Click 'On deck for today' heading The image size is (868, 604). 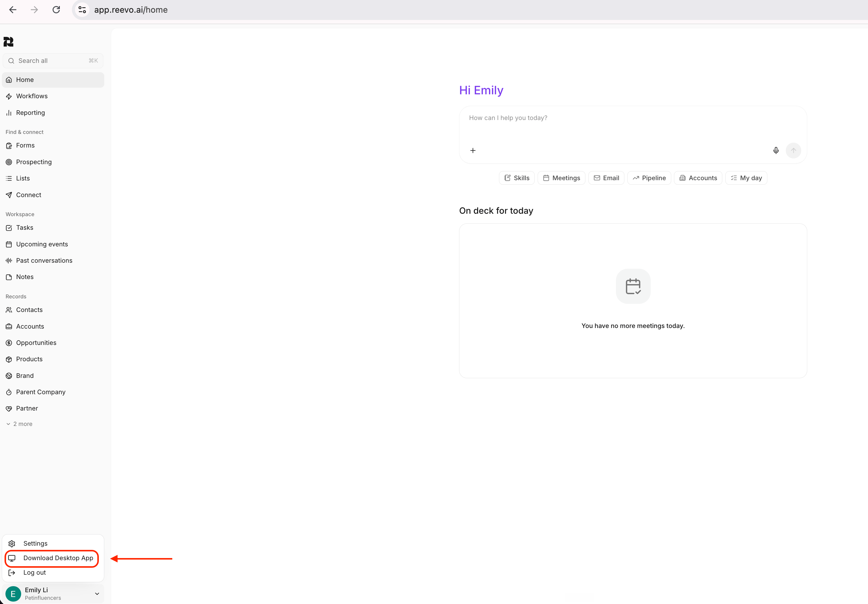496,211
